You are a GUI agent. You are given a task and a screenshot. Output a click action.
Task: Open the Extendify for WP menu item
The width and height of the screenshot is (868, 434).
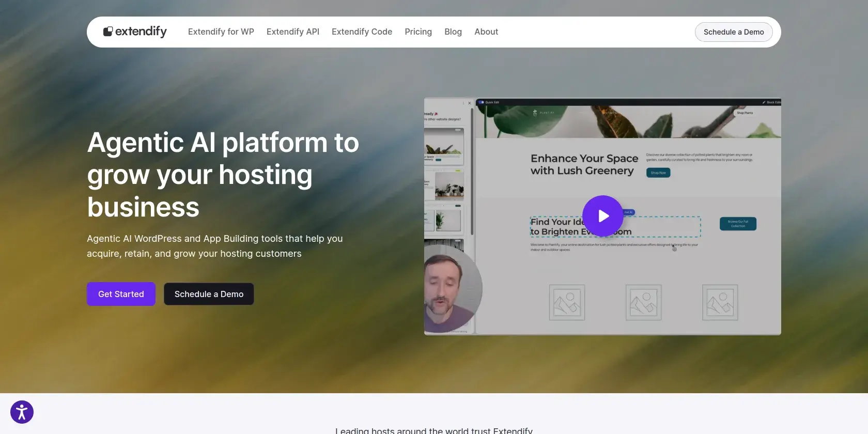coord(221,32)
